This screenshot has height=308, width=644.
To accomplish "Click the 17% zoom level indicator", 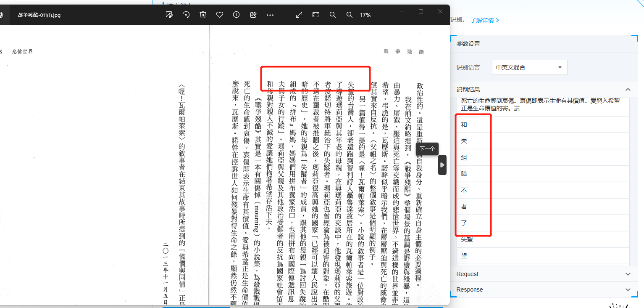I will click(365, 15).
